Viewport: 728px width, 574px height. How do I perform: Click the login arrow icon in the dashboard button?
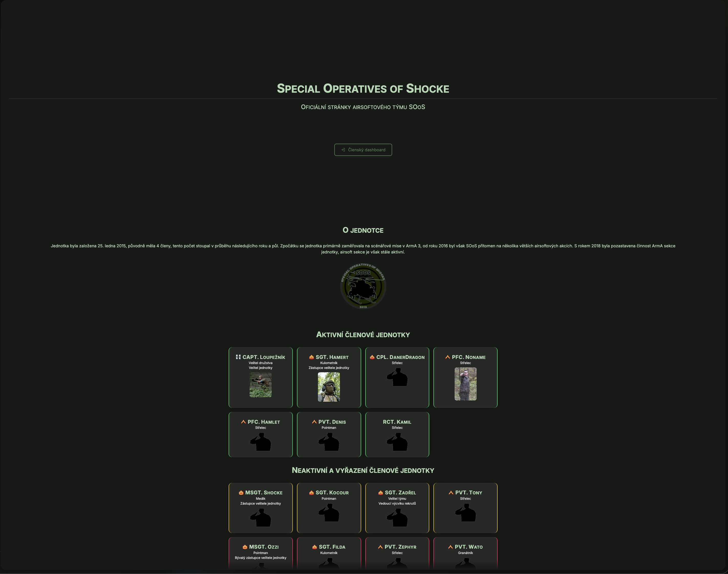(x=343, y=150)
